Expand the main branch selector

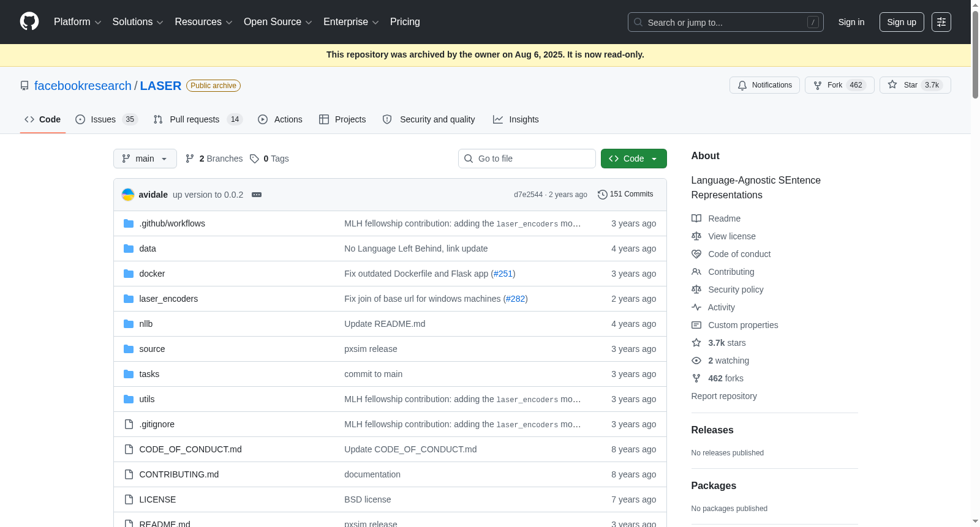145,159
